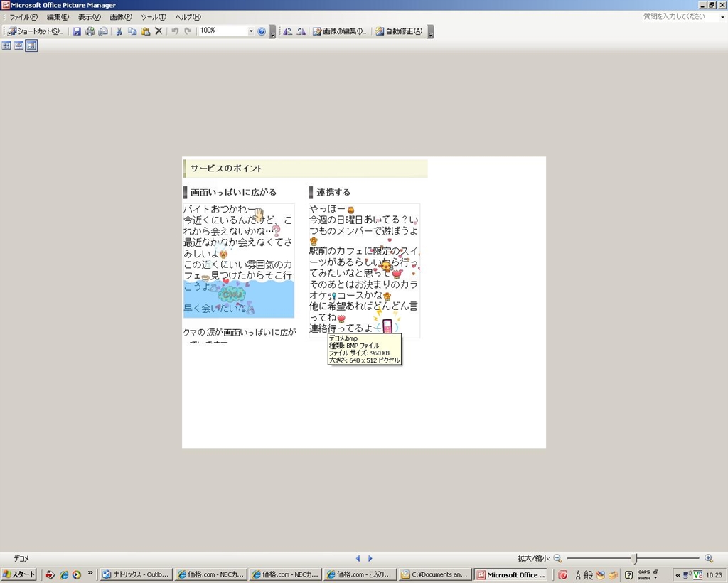Rotate the picture left
The width and height of the screenshot is (728, 583).
(x=288, y=31)
